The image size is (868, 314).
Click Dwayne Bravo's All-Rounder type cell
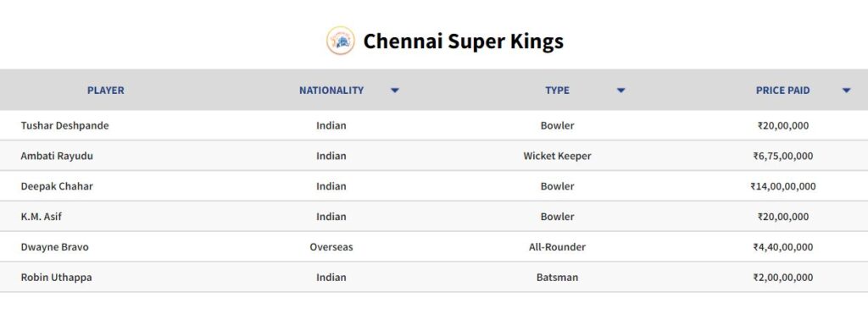click(558, 247)
